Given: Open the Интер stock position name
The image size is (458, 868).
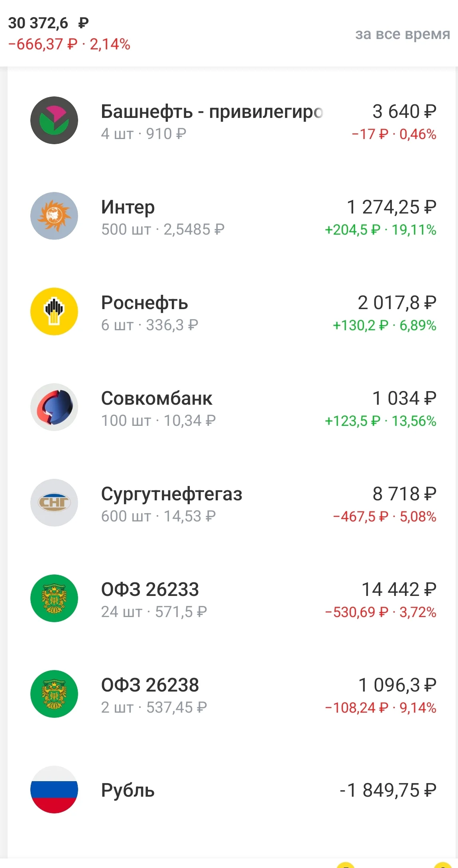Looking at the screenshot, I should click(x=128, y=207).
